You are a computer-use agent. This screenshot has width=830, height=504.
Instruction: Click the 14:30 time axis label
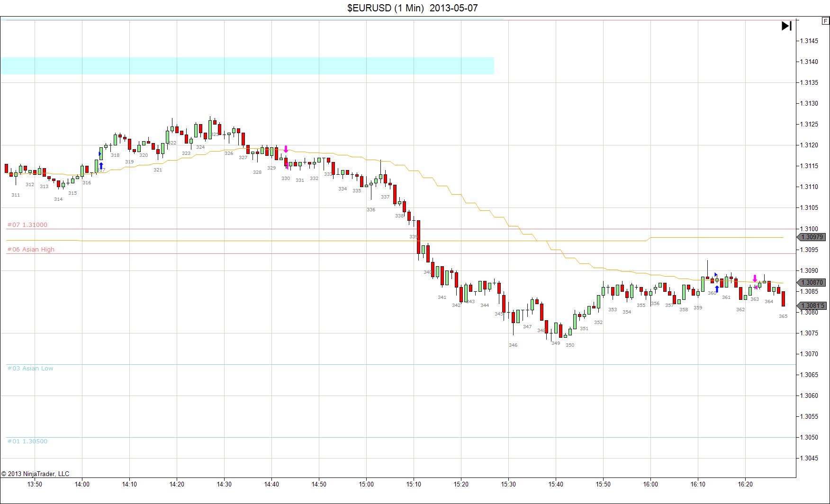[x=224, y=484]
